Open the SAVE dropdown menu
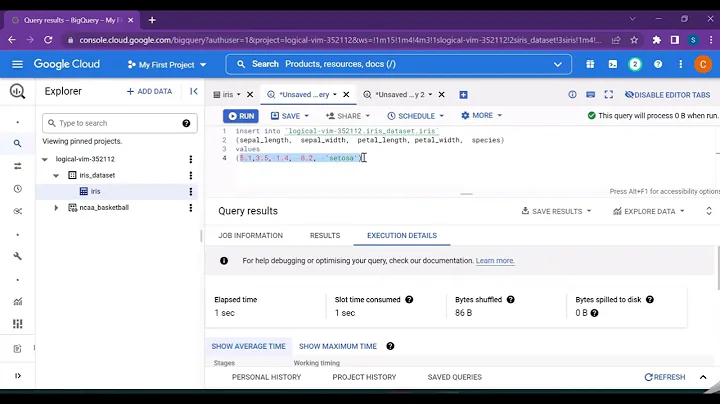This screenshot has height=404, width=720. click(307, 116)
